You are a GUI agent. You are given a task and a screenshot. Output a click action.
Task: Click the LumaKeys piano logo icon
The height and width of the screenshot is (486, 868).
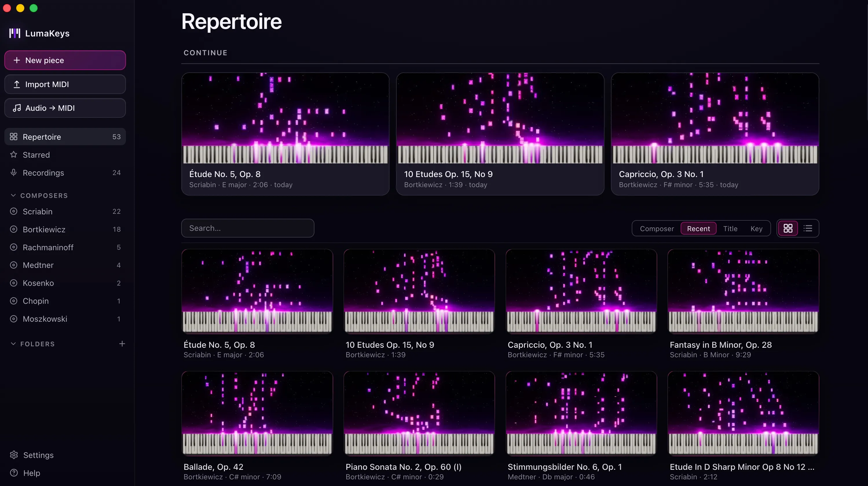tap(15, 33)
